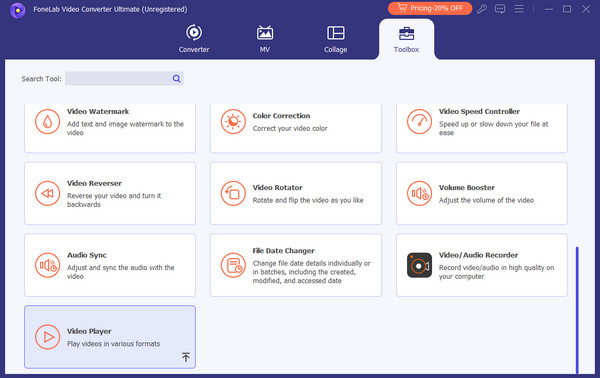600x378 pixels.
Task: Click the vertical scrollbar thumb
Action: [577, 310]
